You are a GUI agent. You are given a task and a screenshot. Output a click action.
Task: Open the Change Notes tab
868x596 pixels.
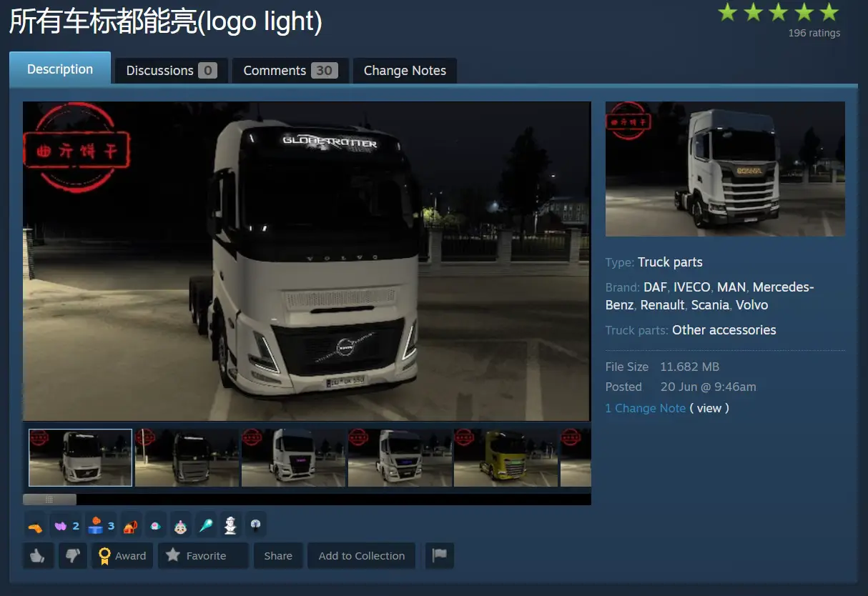click(x=405, y=71)
